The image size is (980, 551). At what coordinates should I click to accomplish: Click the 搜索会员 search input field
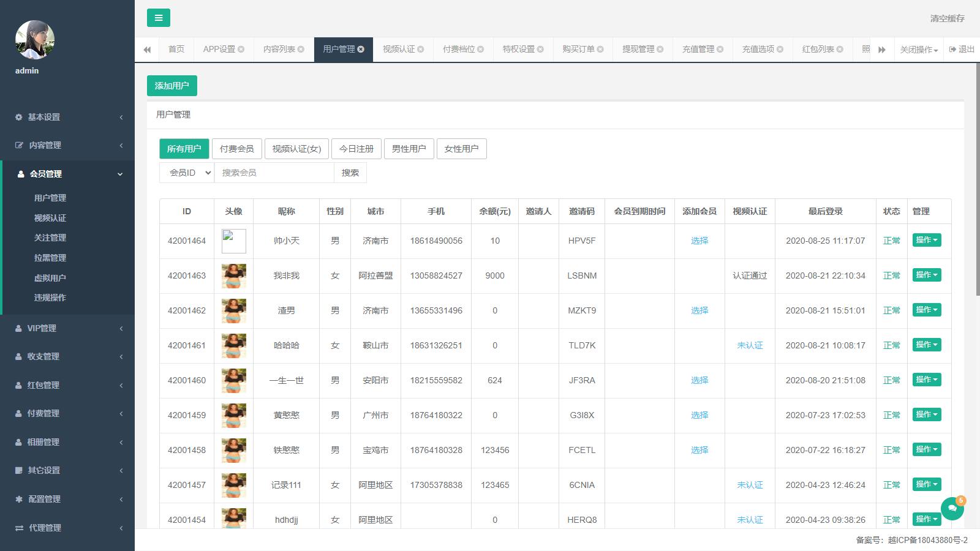(x=274, y=173)
